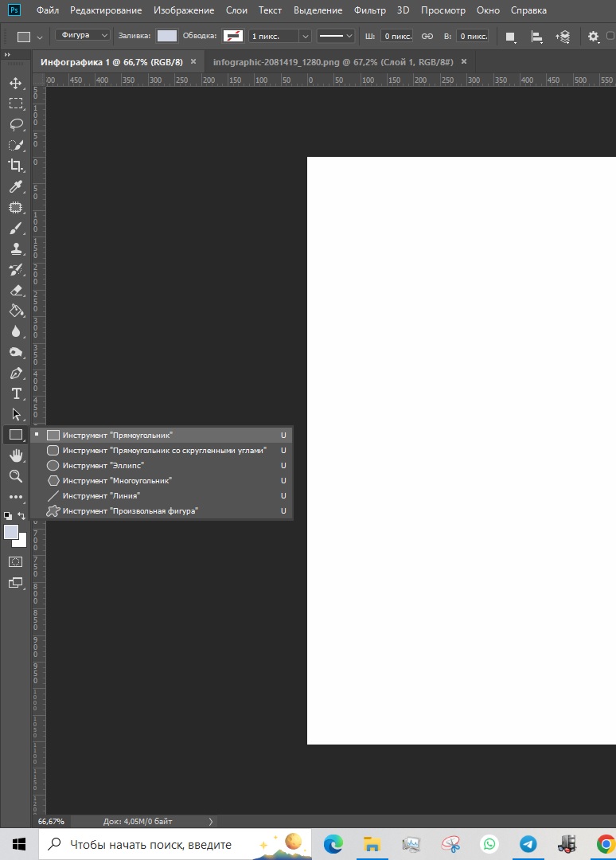Switch to infographic-2081419_1280.png tab
The width and height of the screenshot is (616, 860).
[333, 61]
